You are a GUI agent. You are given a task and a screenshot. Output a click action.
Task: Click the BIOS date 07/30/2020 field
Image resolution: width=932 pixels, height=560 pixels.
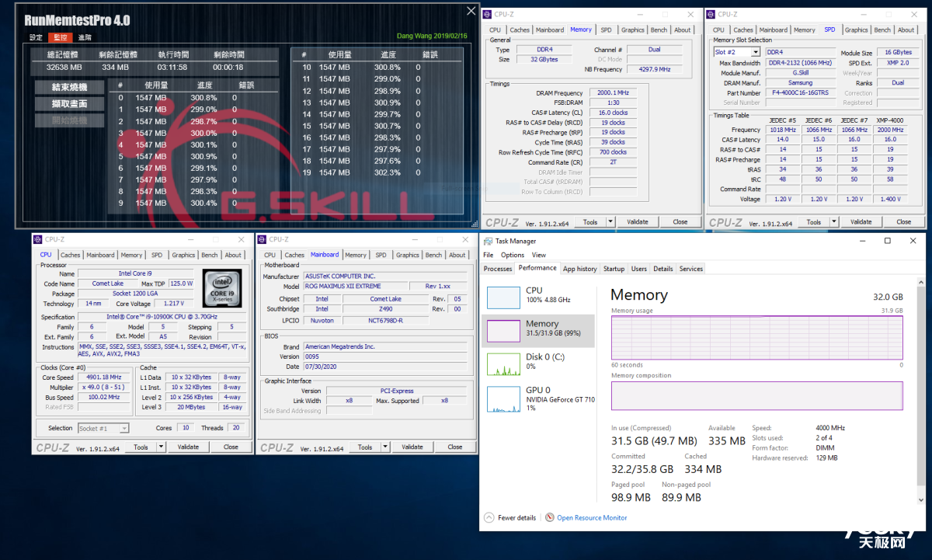point(385,366)
